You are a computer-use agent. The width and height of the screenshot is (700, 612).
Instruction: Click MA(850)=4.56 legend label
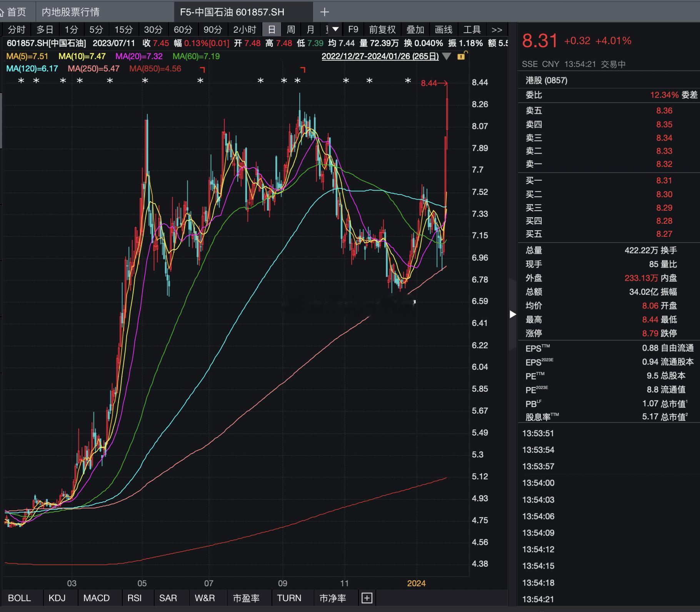pos(155,69)
